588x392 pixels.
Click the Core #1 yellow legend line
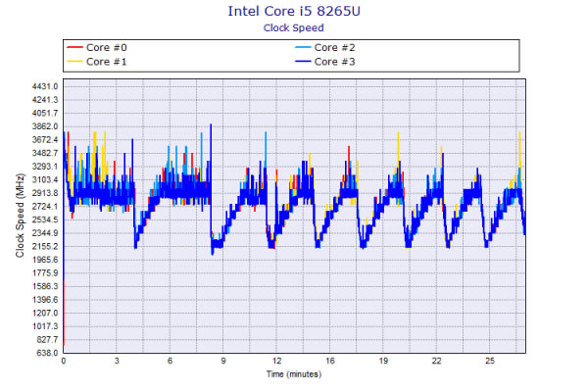coord(74,62)
